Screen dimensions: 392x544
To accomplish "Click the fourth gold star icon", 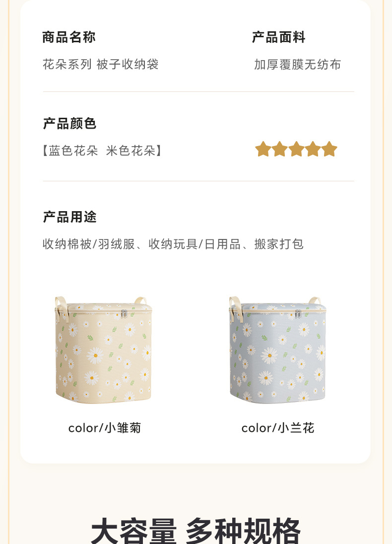I will (x=313, y=149).
